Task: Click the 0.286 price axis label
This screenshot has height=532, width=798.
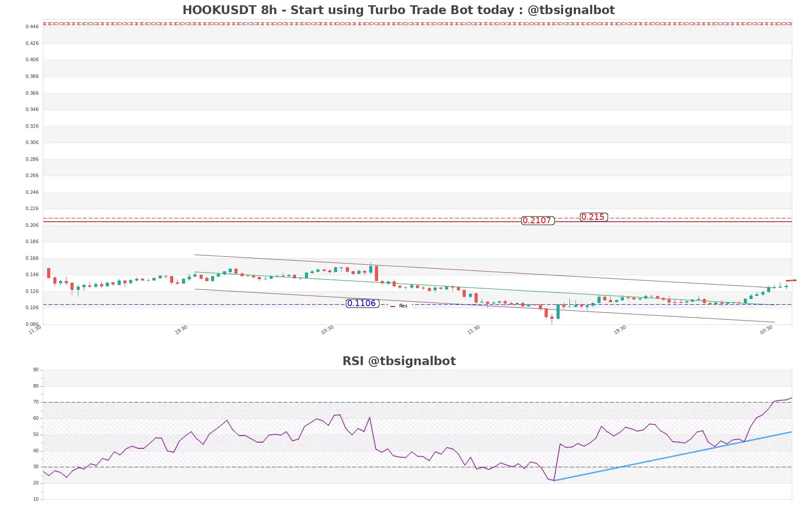Action: tap(32, 159)
